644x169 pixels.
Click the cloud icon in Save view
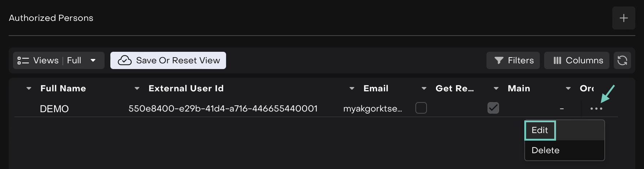[x=125, y=60]
